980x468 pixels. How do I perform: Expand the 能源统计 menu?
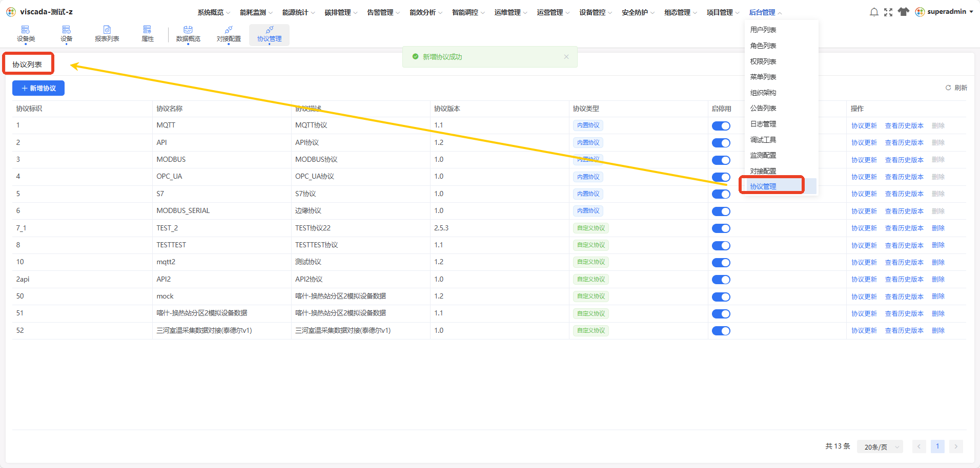click(299, 12)
